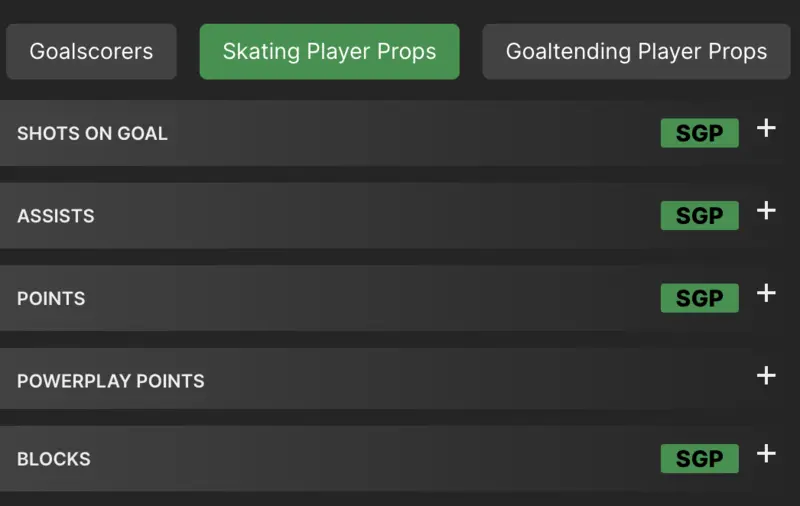
Task: Select the Skating Player Props tab
Action: click(329, 52)
